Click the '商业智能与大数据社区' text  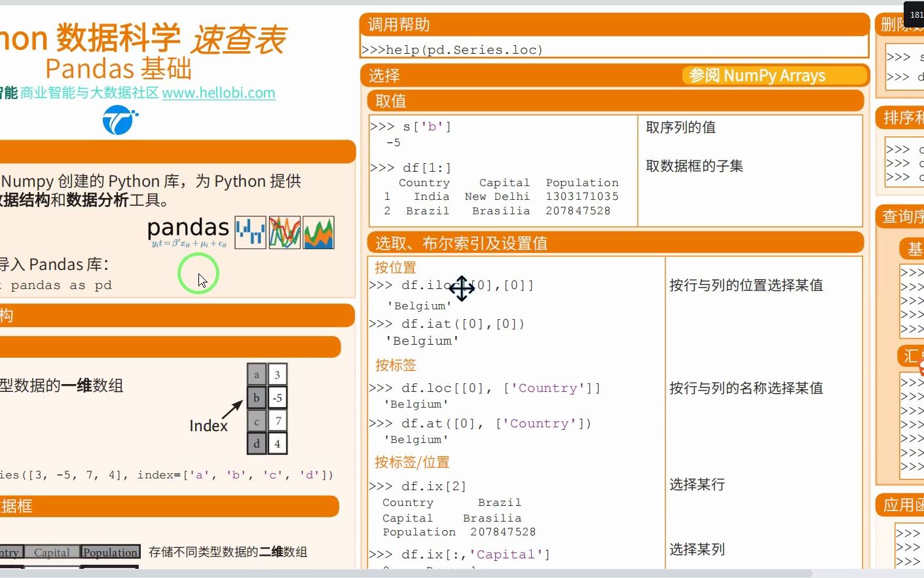point(89,93)
